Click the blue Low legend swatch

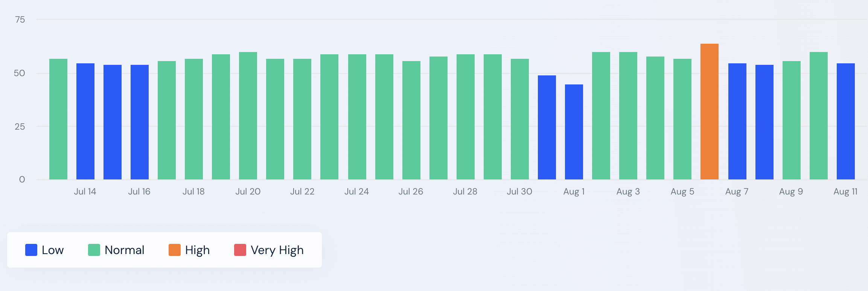(31, 250)
